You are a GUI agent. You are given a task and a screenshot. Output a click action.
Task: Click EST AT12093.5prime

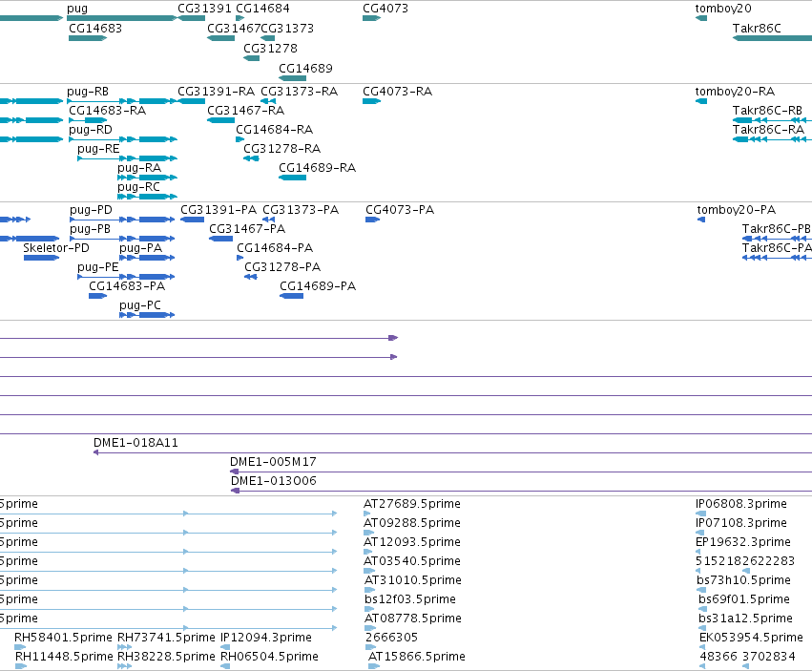tap(411, 542)
